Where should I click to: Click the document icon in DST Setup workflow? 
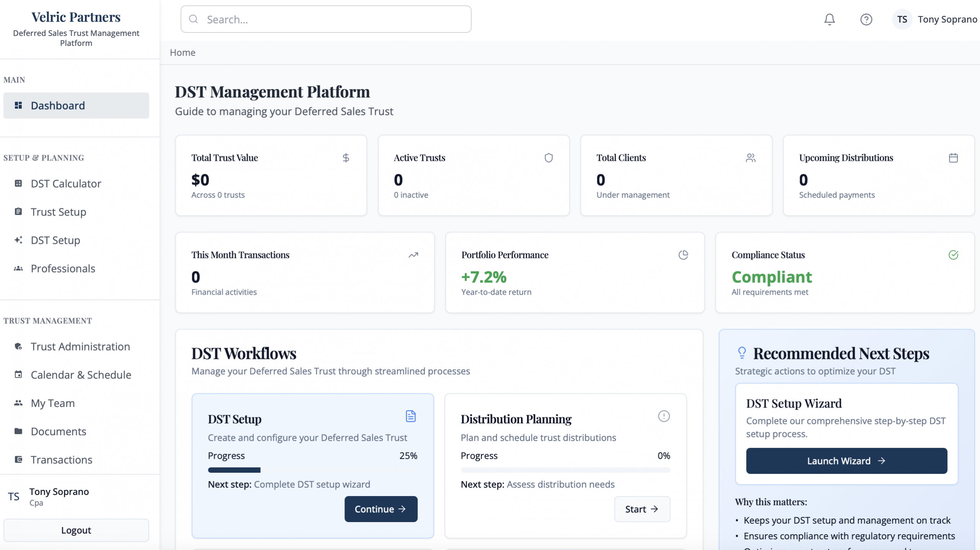coord(410,416)
